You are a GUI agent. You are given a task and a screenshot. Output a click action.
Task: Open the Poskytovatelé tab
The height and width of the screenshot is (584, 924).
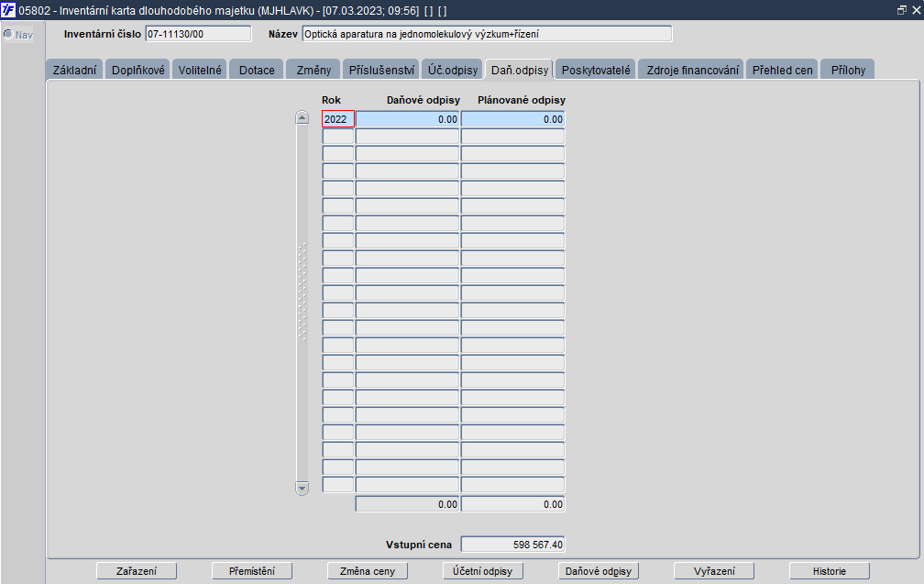pos(595,70)
